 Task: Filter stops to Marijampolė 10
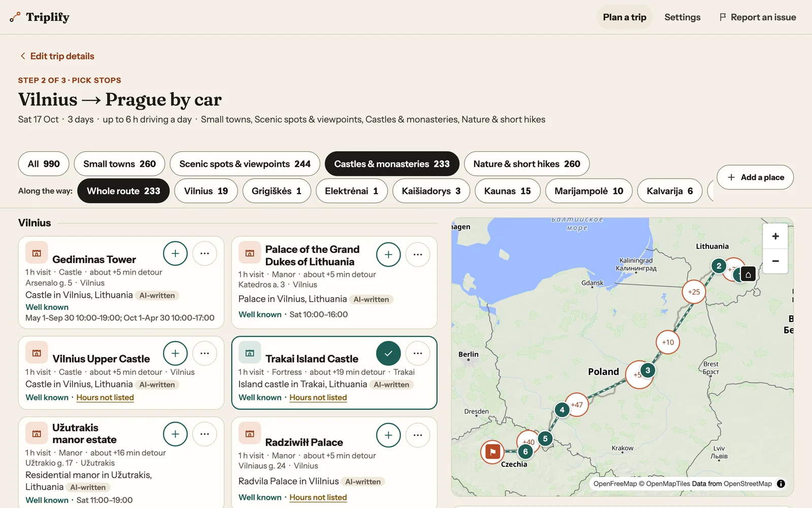tap(589, 191)
